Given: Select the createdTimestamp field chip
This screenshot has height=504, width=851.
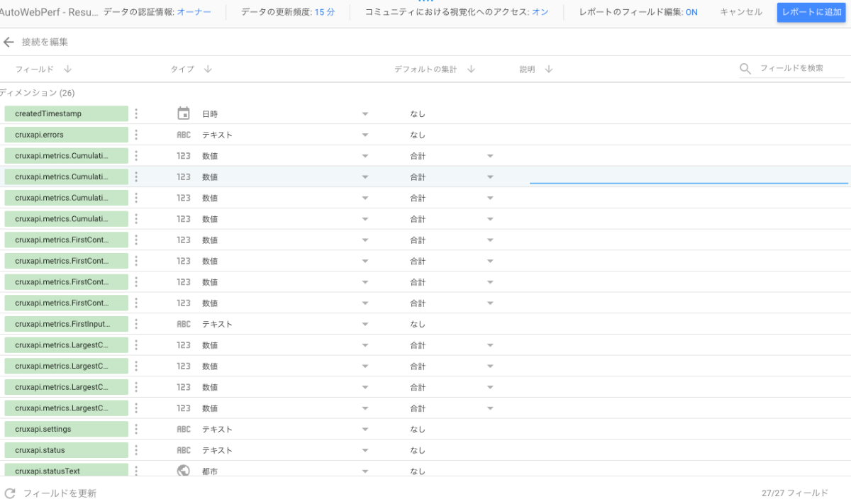Looking at the screenshot, I should [66, 113].
